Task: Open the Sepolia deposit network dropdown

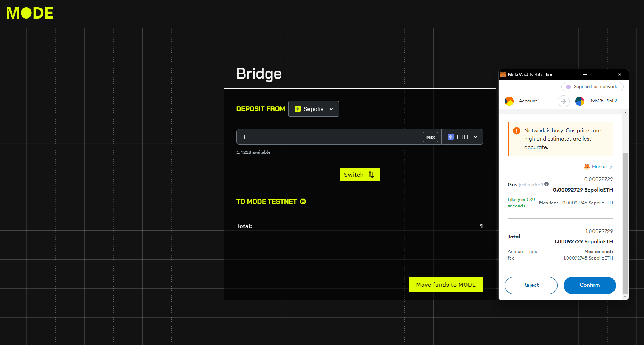Action: pos(314,109)
